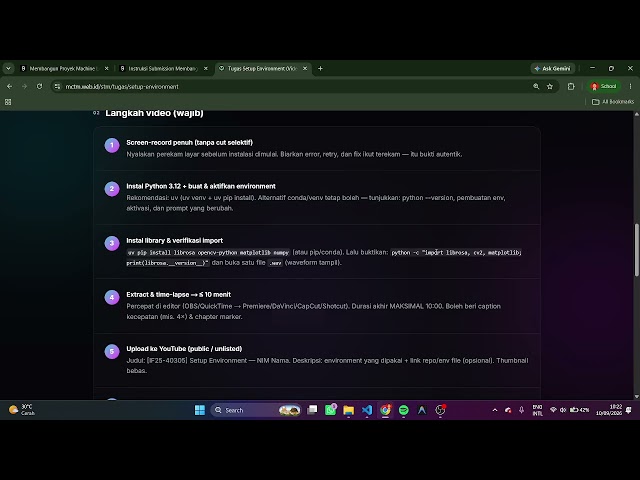The image size is (640, 480).
Task: Open the Extensions puzzle icon
Action: pyautogui.click(x=571, y=87)
